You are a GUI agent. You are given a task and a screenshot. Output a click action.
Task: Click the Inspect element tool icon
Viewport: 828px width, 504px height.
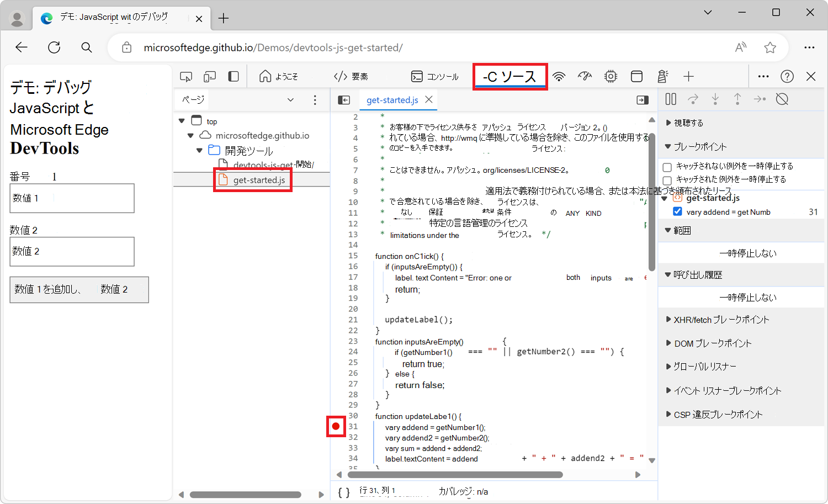tap(186, 77)
